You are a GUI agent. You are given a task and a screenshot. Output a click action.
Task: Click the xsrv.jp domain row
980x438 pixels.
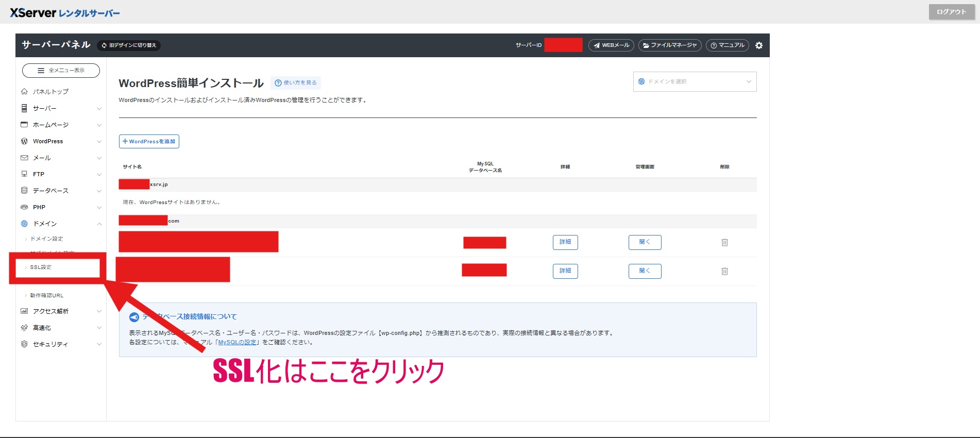coord(437,184)
